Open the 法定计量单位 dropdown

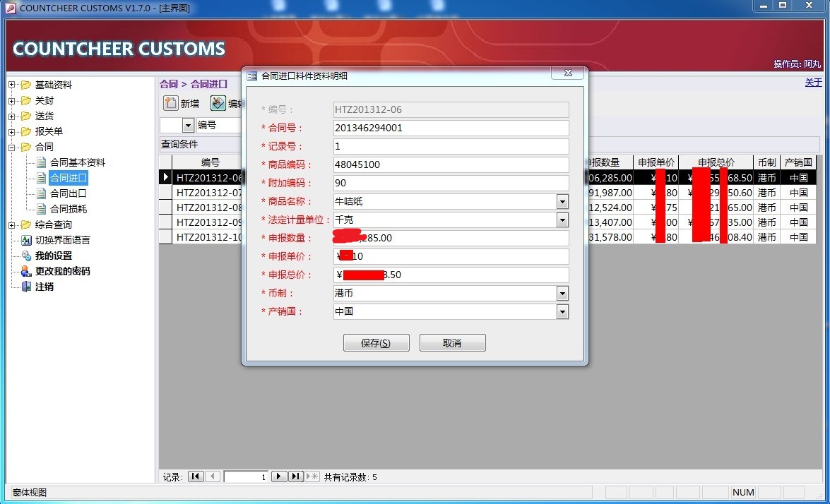click(562, 220)
